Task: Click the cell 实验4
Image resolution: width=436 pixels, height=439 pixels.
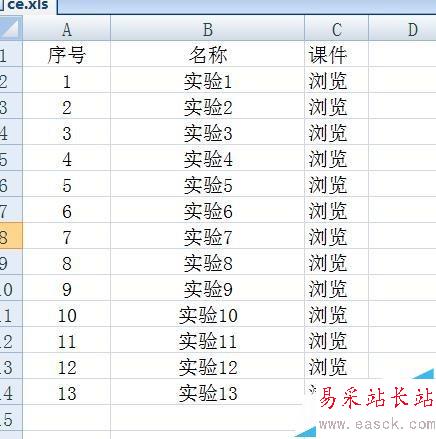Action: click(207, 159)
